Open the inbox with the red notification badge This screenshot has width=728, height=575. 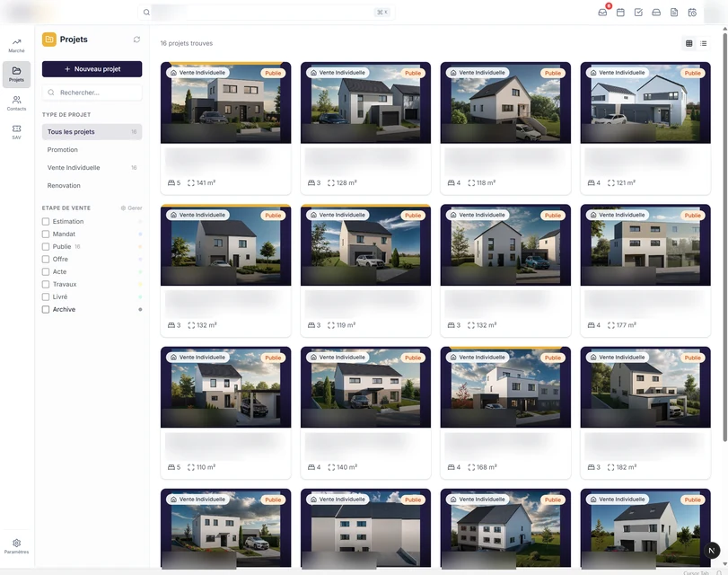[x=602, y=12]
